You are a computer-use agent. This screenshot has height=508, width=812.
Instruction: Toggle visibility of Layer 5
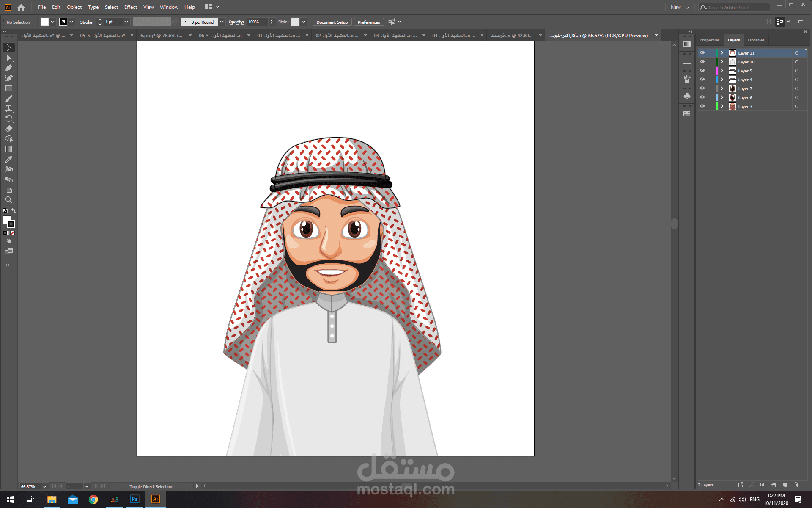pyautogui.click(x=702, y=71)
